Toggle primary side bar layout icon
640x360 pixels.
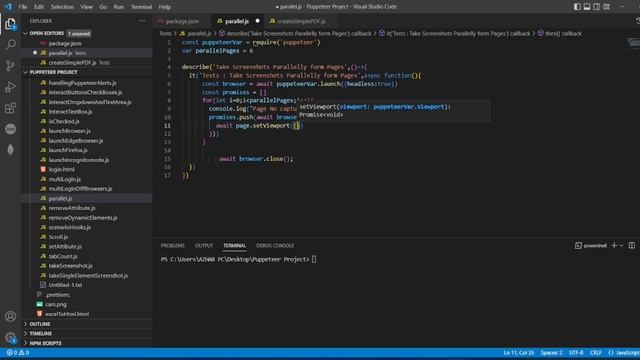[577, 7]
